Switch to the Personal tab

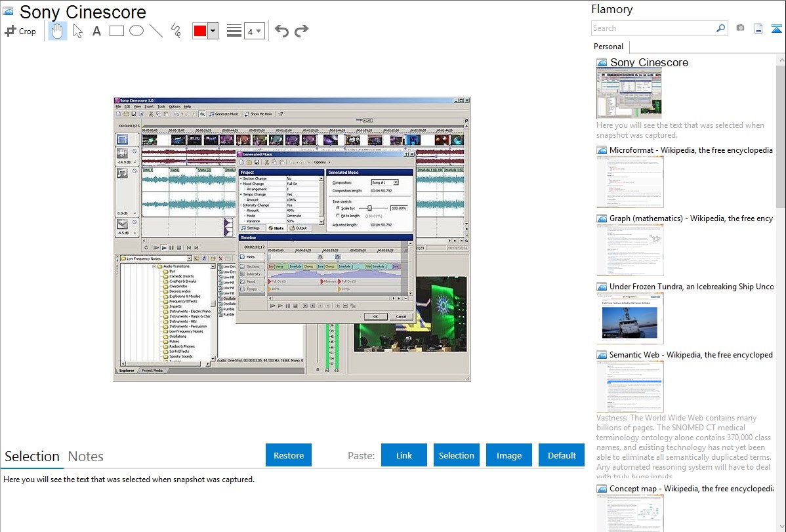[x=609, y=46]
